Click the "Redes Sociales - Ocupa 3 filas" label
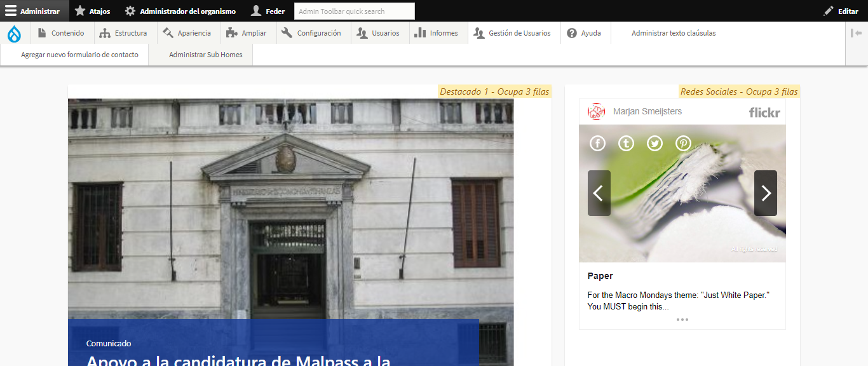Image resolution: width=868 pixels, height=366 pixels. (x=739, y=91)
